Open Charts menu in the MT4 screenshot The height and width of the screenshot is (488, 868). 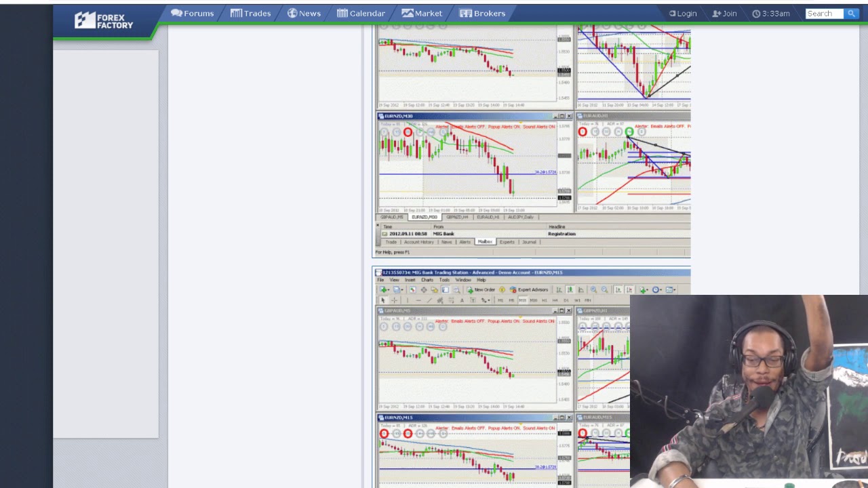coord(427,280)
